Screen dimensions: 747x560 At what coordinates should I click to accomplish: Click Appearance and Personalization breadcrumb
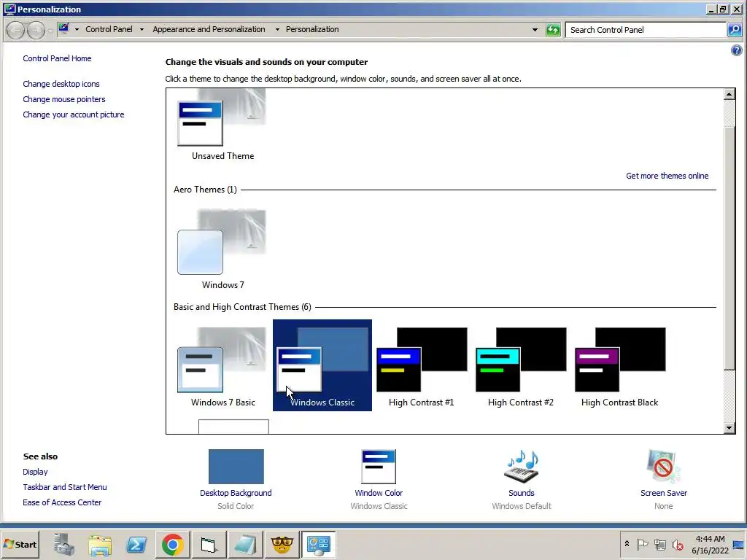tap(209, 29)
